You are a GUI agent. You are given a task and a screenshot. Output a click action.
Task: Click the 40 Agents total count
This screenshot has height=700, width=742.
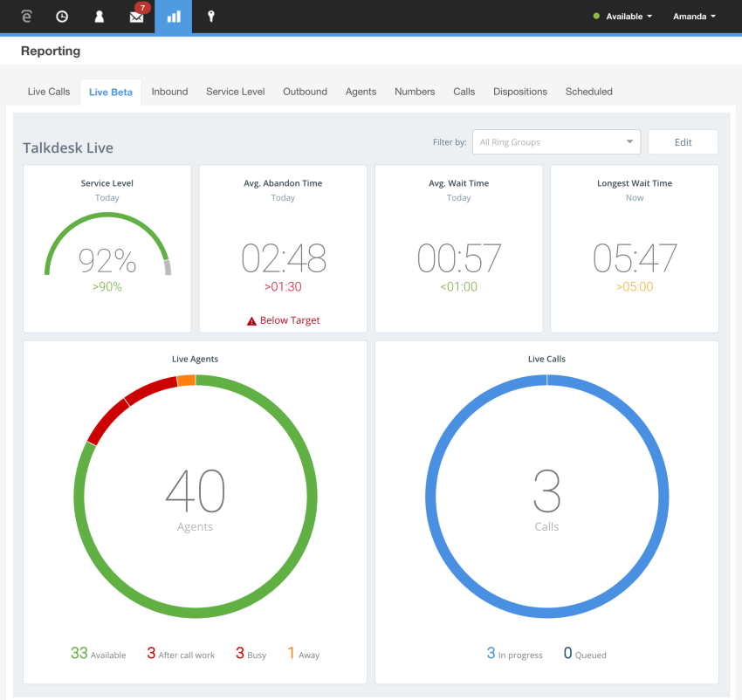click(x=195, y=491)
